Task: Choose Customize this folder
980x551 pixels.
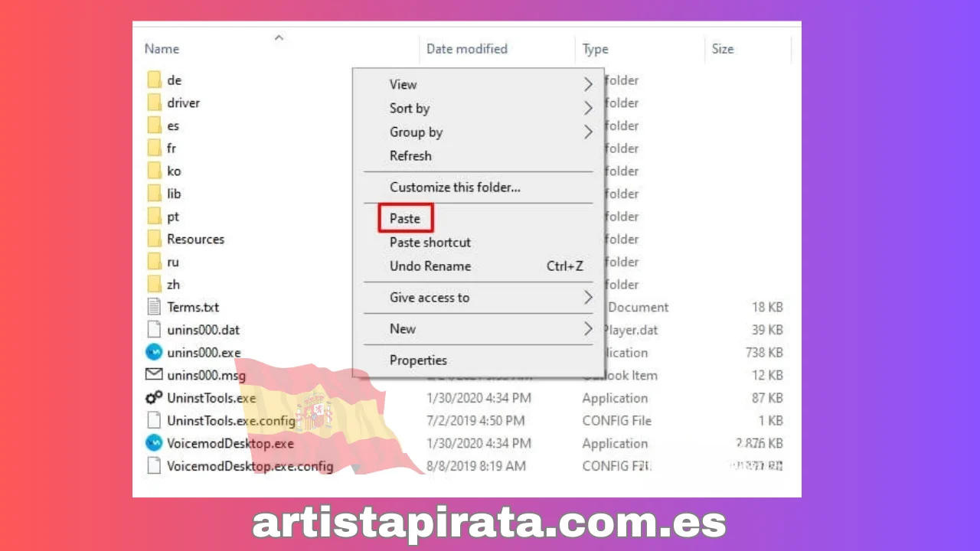Action: point(479,187)
